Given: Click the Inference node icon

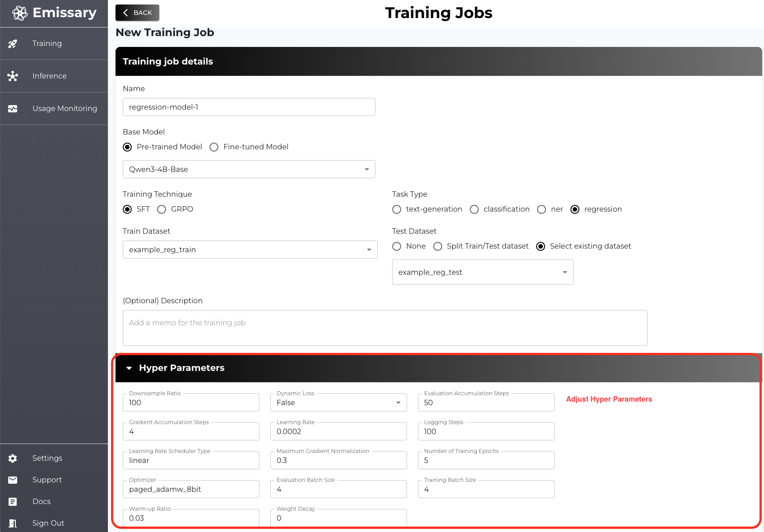Looking at the screenshot, I should coord(13,76).
